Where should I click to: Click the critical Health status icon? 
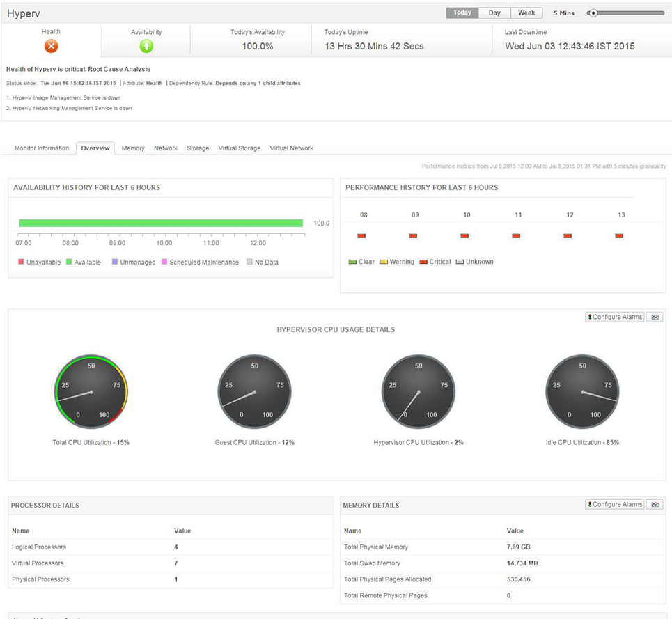pos(51,46)
